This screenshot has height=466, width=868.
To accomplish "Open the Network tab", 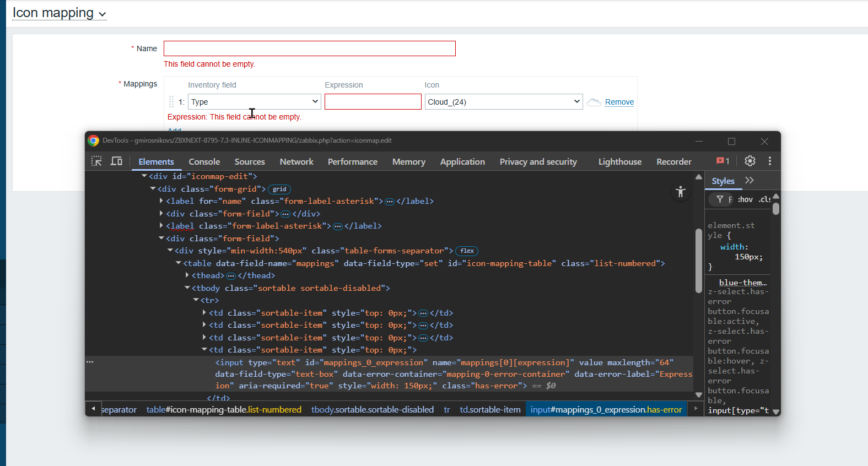I will coord(296,161).
